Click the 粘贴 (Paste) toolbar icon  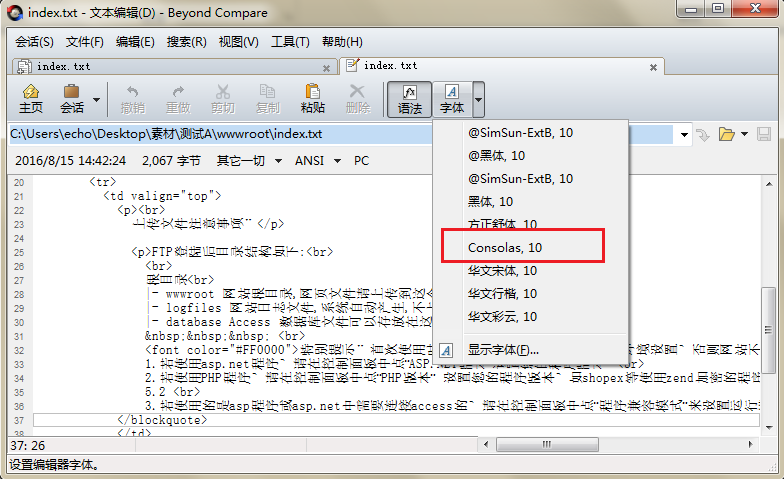312,99
